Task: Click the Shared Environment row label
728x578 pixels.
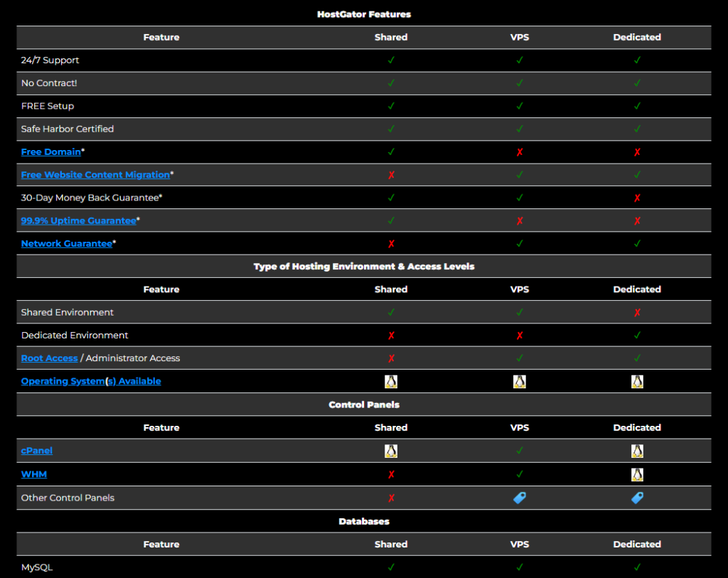Action: (67, 312)
